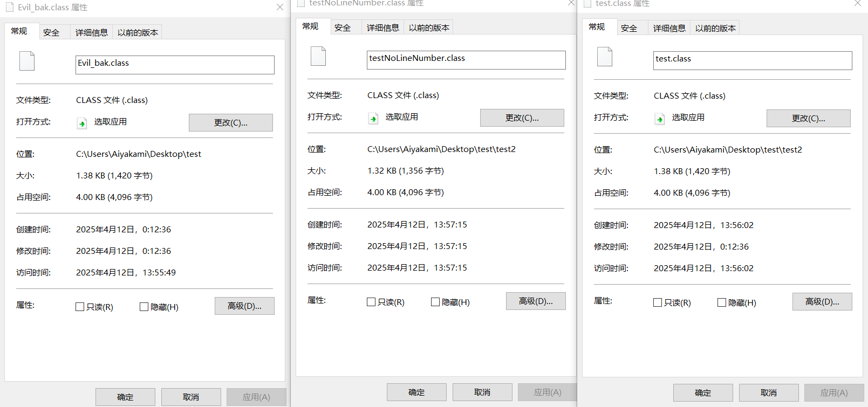Click the testNoLineNumber.class filename field
Image resolution: width=868 pixels, height=407 pixels.
click(466, 60)
